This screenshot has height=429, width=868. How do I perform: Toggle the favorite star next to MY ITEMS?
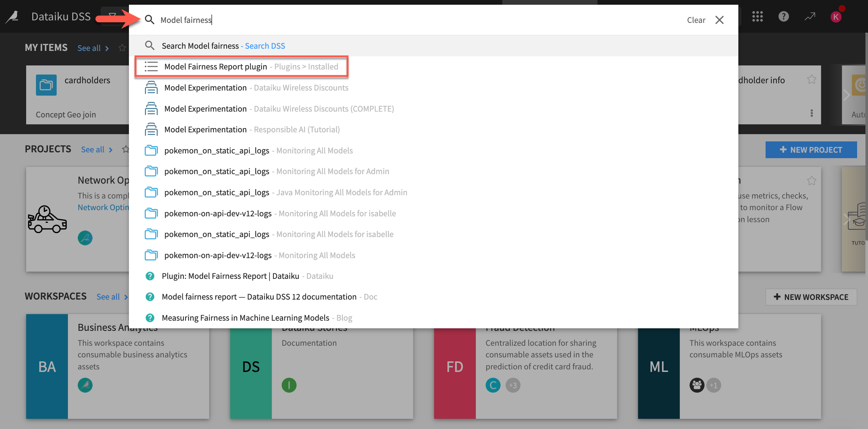(x=122, y=48)
